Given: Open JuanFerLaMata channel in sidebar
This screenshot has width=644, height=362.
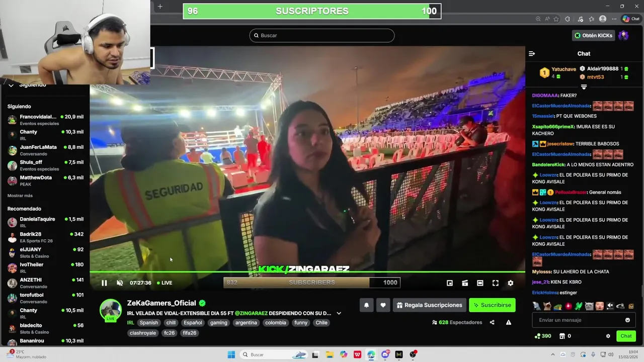Looking at the screenshot, I should [x=45, y=150].
